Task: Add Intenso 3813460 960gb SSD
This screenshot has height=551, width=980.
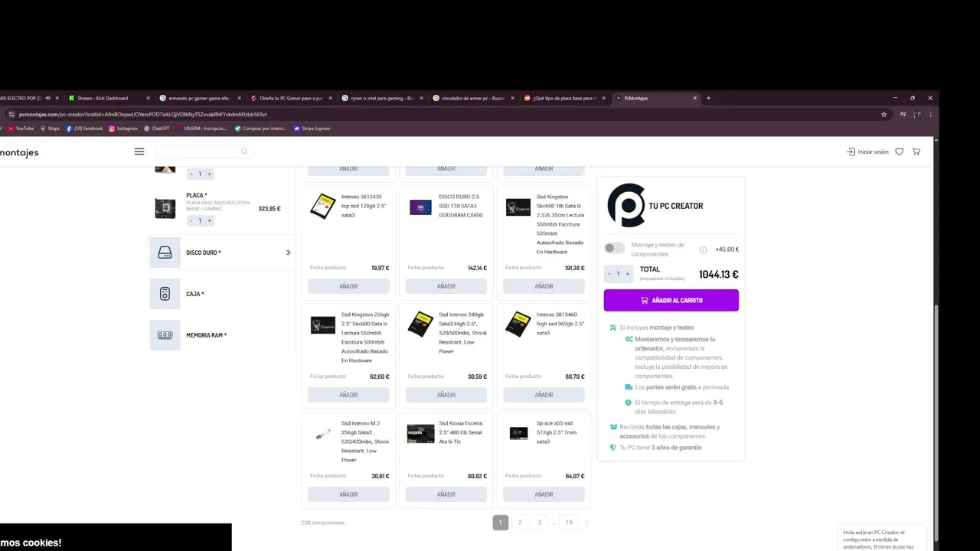Action: click(x=544, y=395)
